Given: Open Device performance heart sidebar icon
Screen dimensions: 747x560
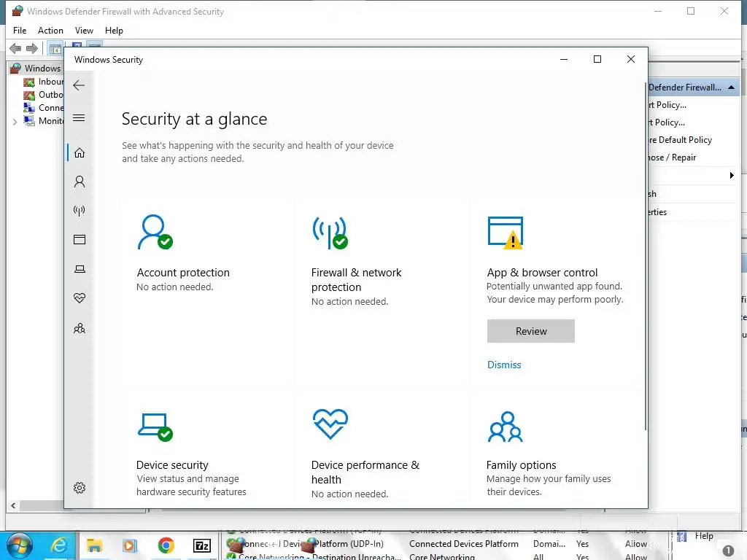Looking at the screenshot, I should (80, 298).
